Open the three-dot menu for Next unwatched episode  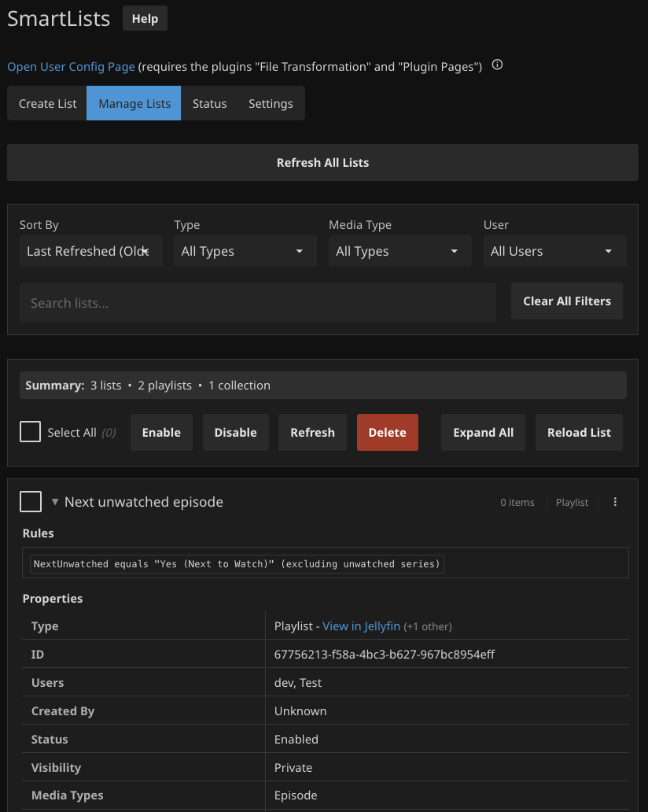[615, 502]
